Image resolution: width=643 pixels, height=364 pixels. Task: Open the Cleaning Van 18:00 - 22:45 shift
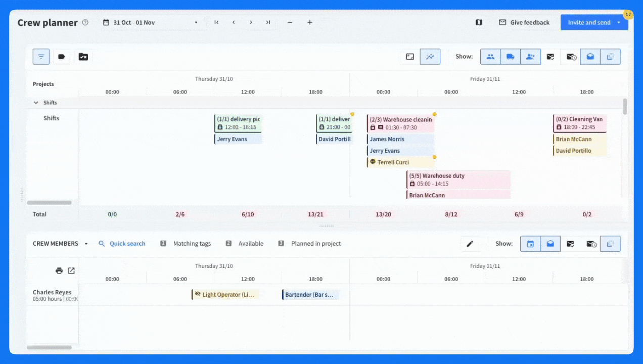coord(580,123)
